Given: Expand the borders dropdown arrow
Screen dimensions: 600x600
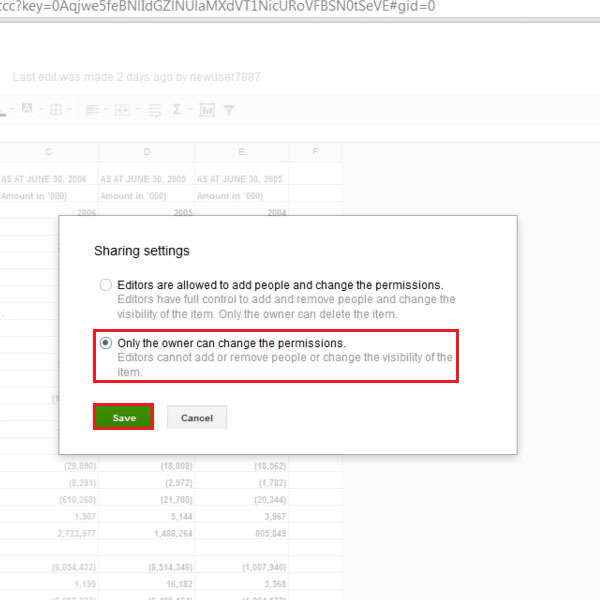Looking at the screenshot, I should [69, 109].
